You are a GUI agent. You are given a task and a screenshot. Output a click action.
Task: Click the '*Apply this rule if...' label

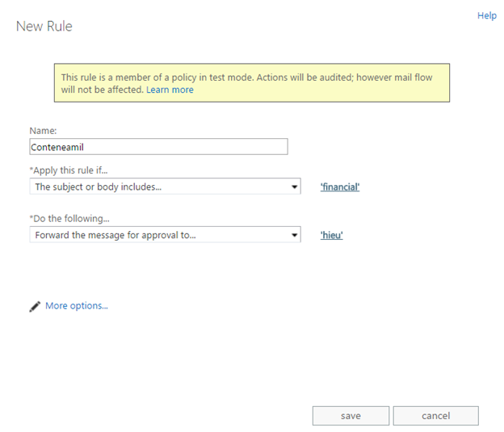click(68, 170)
